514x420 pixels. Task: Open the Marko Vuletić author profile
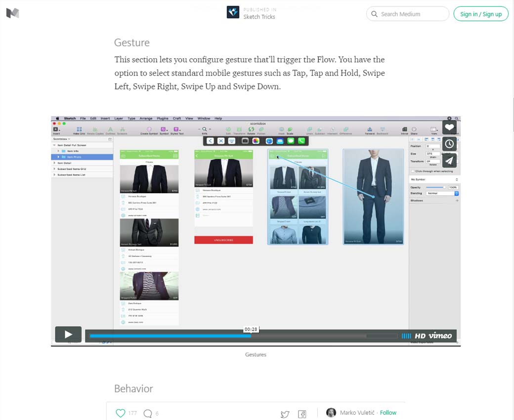point(357,413)
